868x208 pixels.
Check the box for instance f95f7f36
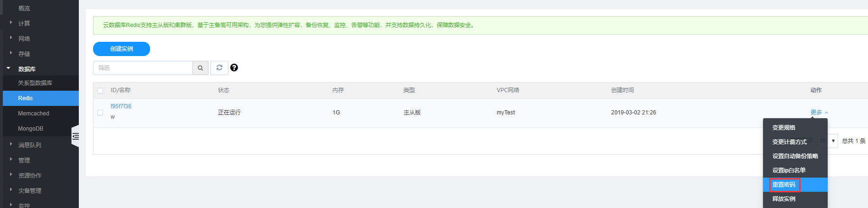point(100,113)
